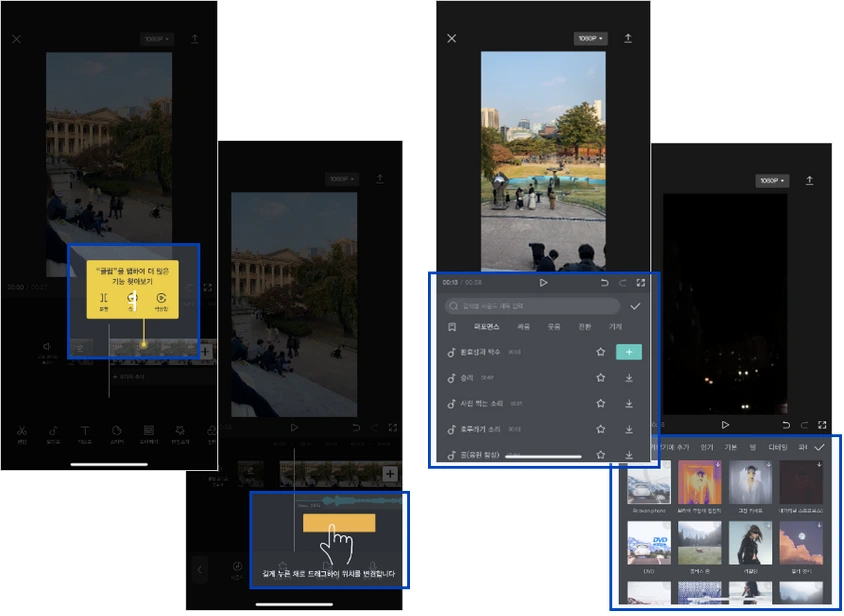Redo in the sound effects screen
This screenshot has height=616, width=844.
tap(623, 283)
